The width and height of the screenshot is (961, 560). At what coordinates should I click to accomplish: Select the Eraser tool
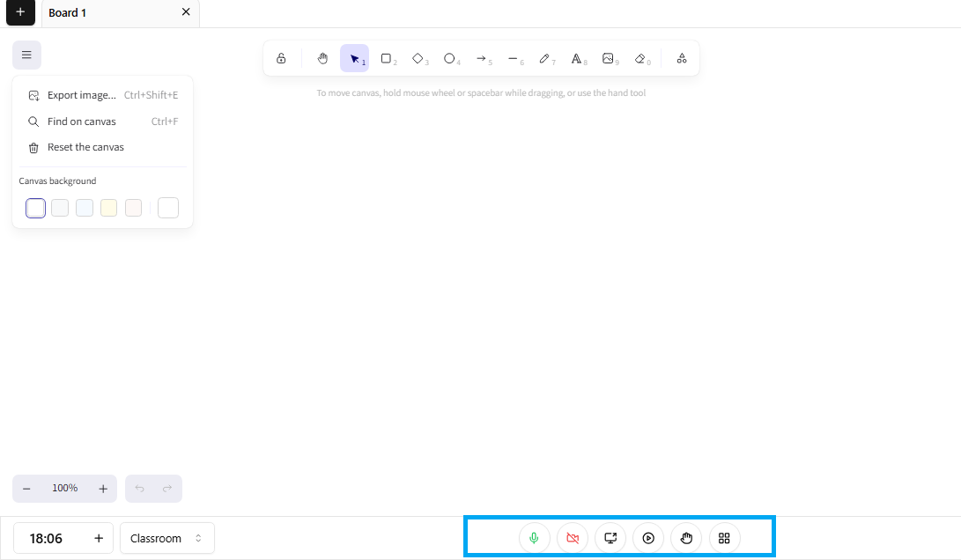pos(640,59)
